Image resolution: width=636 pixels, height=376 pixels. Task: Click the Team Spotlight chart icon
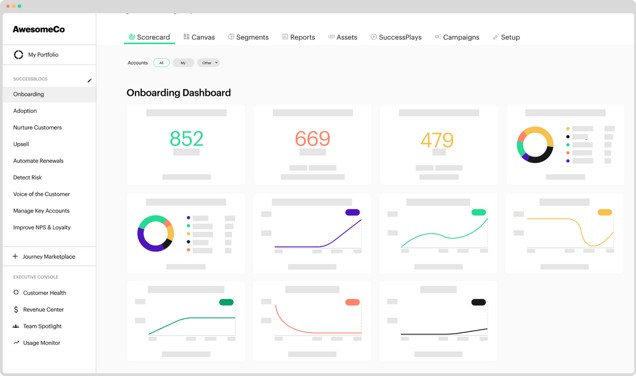click(16, 326)
